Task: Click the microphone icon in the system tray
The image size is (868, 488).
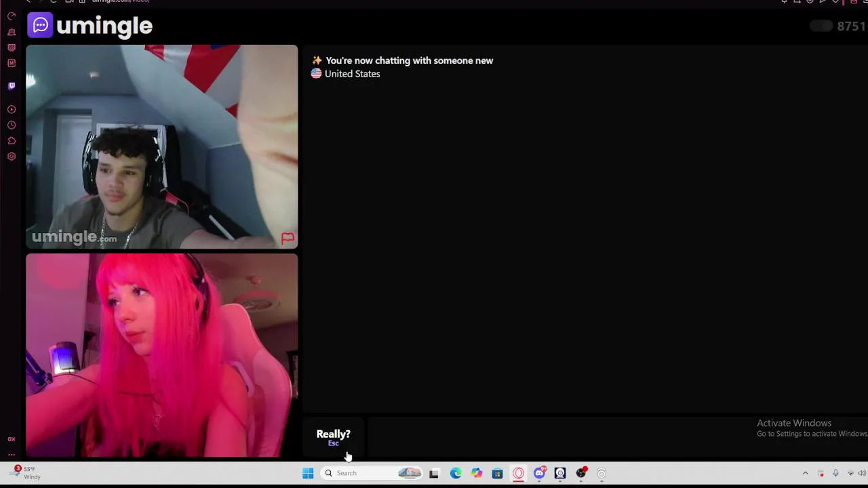Action: pos(835,473)
